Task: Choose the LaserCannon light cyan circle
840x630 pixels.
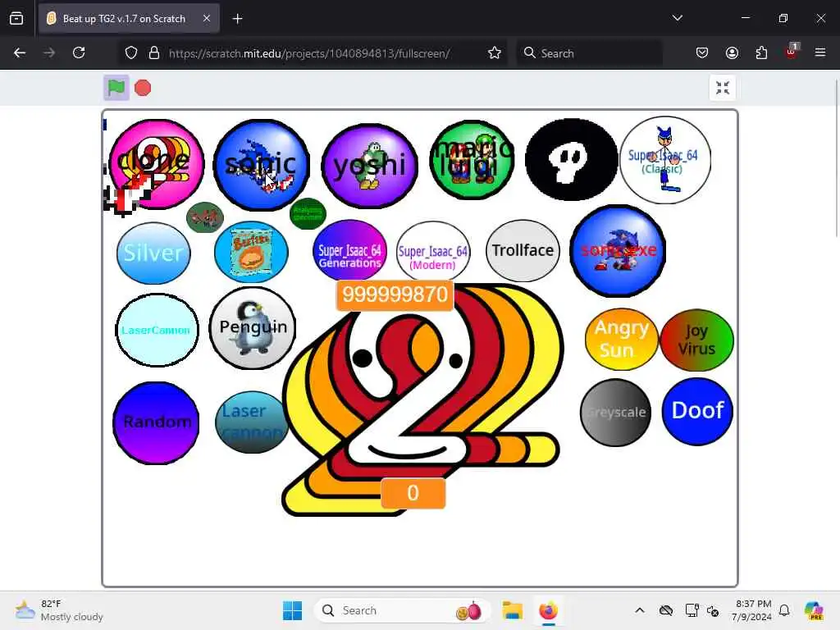Action: (x=157, y=330)
